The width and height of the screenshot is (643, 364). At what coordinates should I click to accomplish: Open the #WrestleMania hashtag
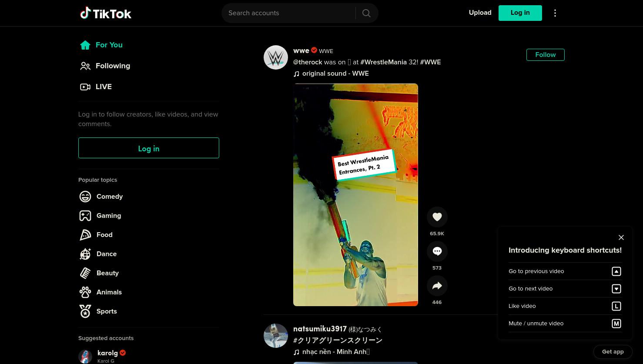click(383, 62)
